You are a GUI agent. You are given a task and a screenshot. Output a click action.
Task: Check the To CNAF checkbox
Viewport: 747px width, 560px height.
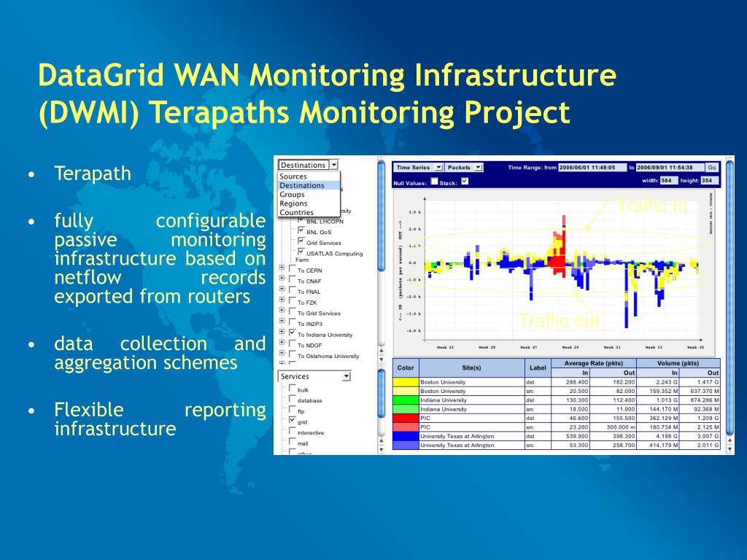pos(292,279)
